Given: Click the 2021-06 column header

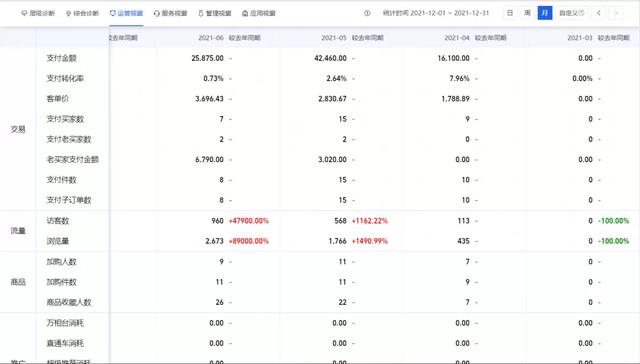Looking at the screenshot, I should (x=211, y=38).
